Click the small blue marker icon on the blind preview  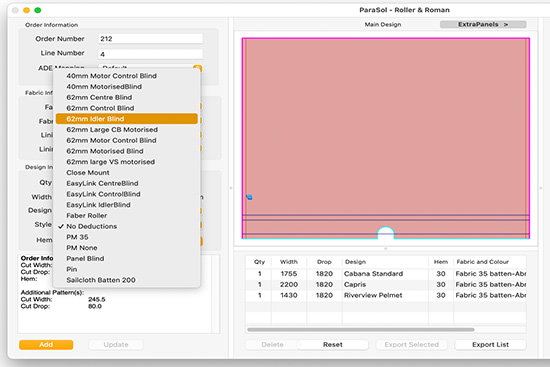pyautogui.click(x=249, y=198)
